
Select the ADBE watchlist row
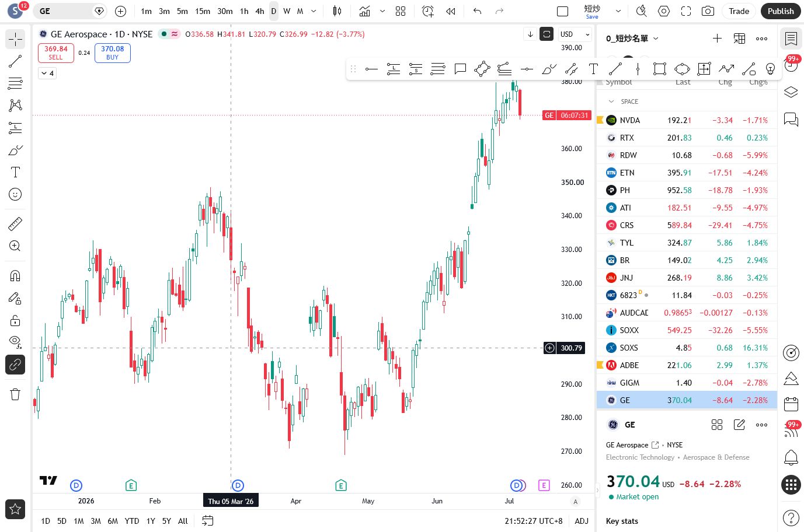click(x=687, y=365)
